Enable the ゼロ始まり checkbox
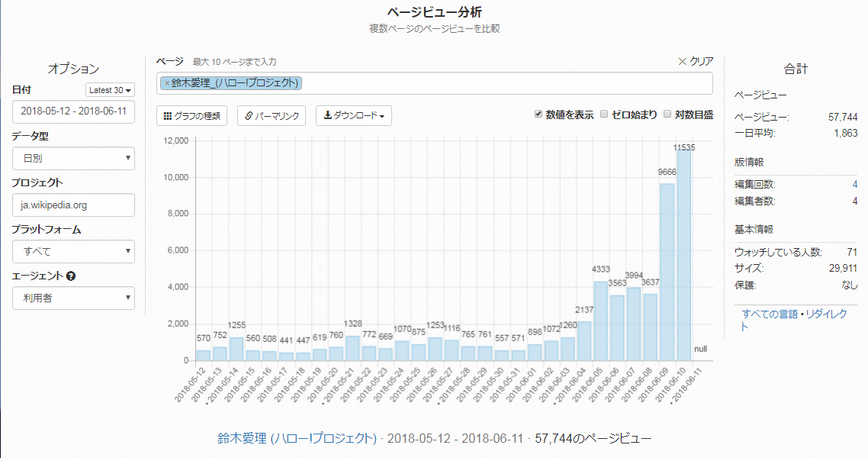Viewport: 868px width, 458px height. coord(604,114)
